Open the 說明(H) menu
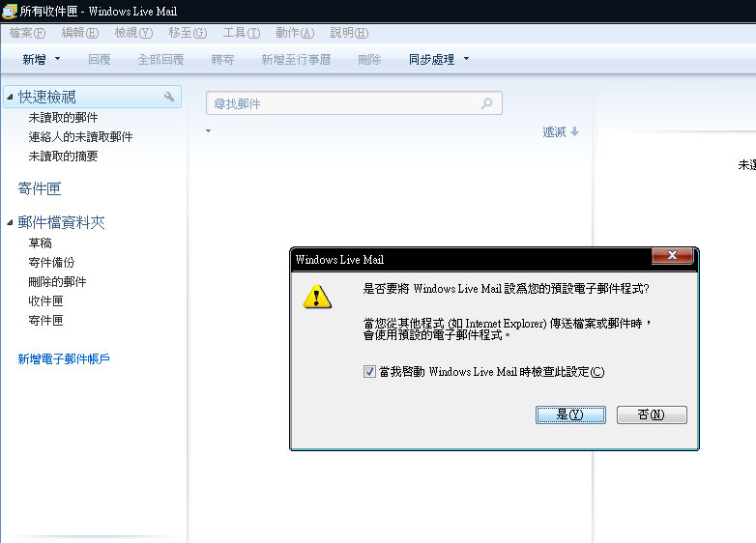This screenshot has height=543, width=756. click(x=349, y=33)
